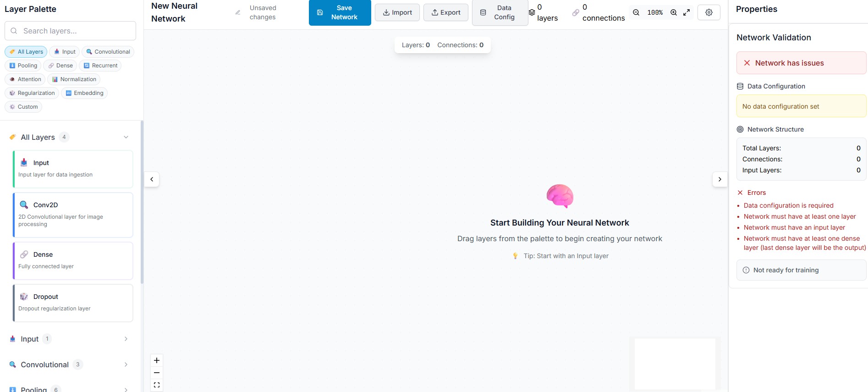
Task: Filter palette by Recurrent chip
Action: 100,66
